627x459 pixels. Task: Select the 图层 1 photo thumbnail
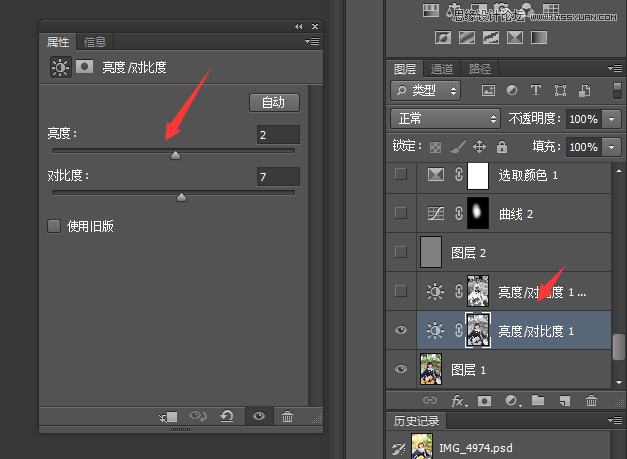431,369
